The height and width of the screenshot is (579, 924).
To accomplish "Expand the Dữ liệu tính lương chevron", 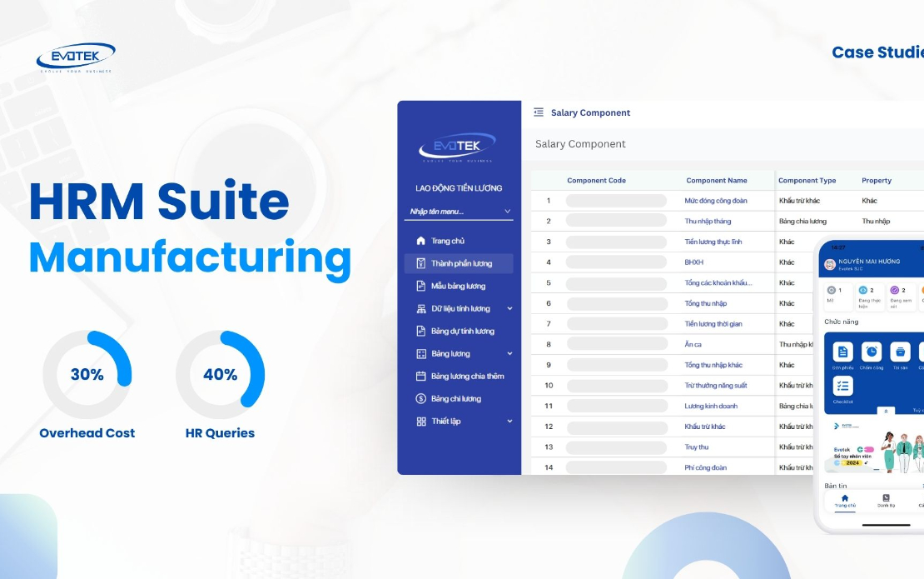I will click(509, 308).
